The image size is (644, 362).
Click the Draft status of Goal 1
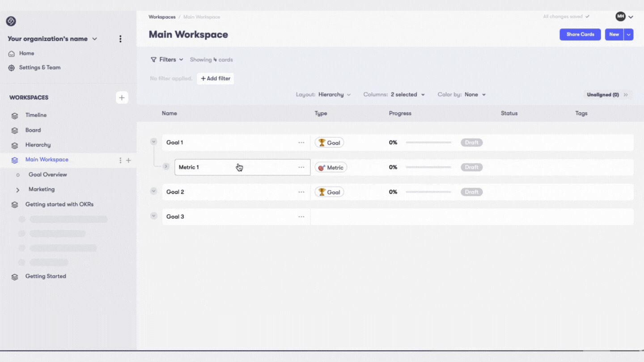pos(472,143)
